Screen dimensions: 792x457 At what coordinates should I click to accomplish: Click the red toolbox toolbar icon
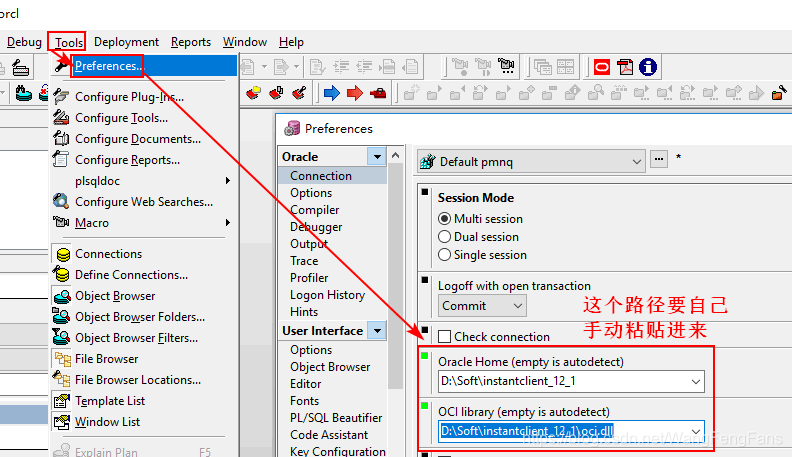tap(378, 93)
